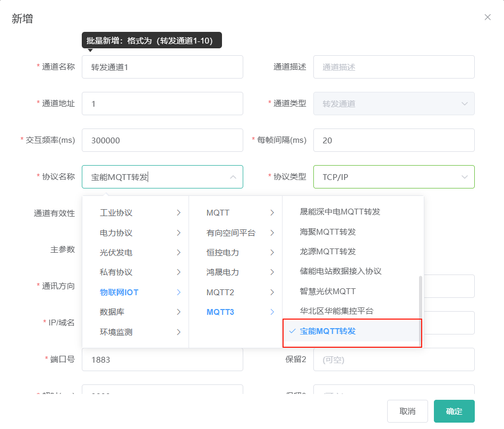
Task: Open the 协议类型 TCP/IP dropdown
Action: [393, 177]
